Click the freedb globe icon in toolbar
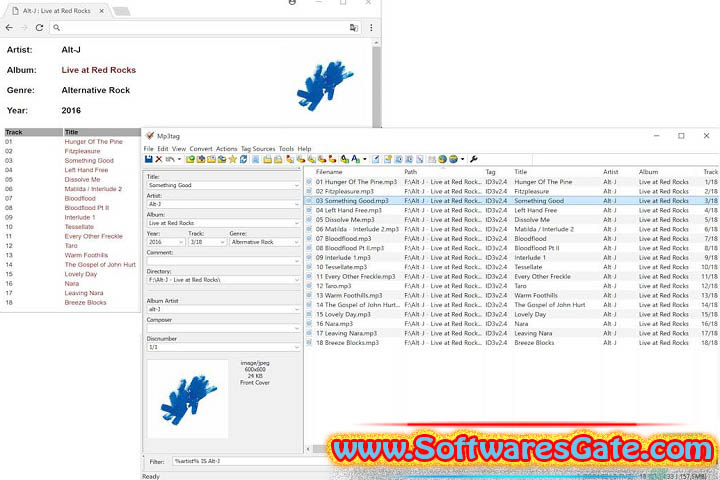The height and width of the screenshot is (480, 720). (x=442, y=159)
